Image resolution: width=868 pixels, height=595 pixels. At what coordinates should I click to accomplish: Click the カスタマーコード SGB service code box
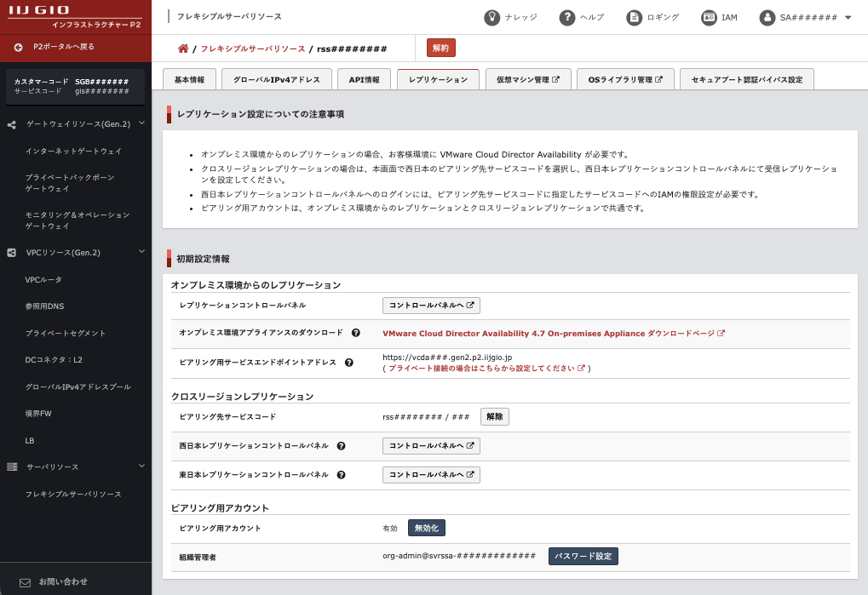(75, 86)
